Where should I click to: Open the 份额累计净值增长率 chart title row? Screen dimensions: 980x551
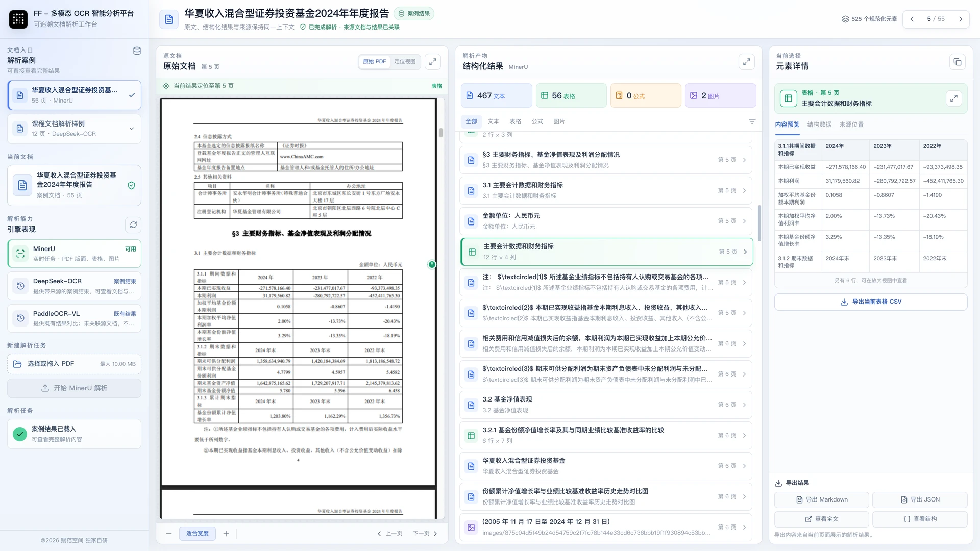click(606, 496)
